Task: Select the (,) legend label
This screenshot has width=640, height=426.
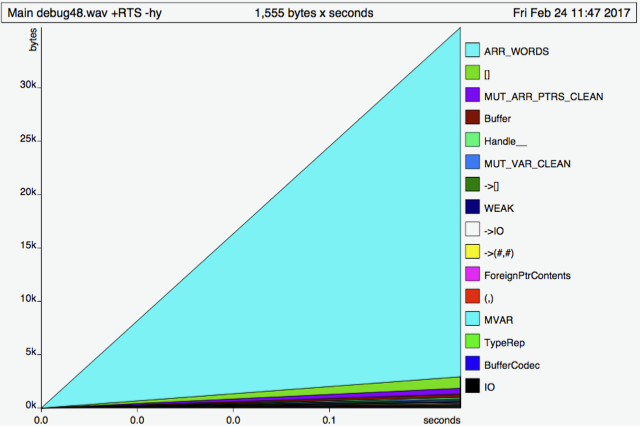Action: tap(489, 298)
